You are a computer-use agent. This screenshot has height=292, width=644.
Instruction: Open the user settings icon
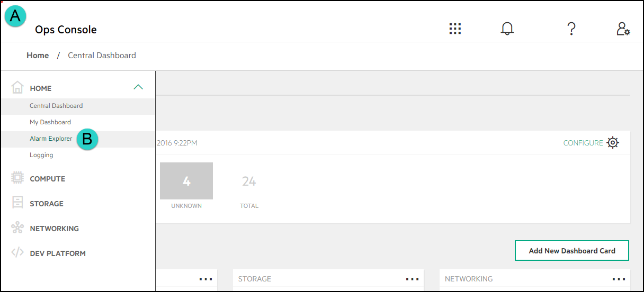pyautogui.click(x=623, y=29)
